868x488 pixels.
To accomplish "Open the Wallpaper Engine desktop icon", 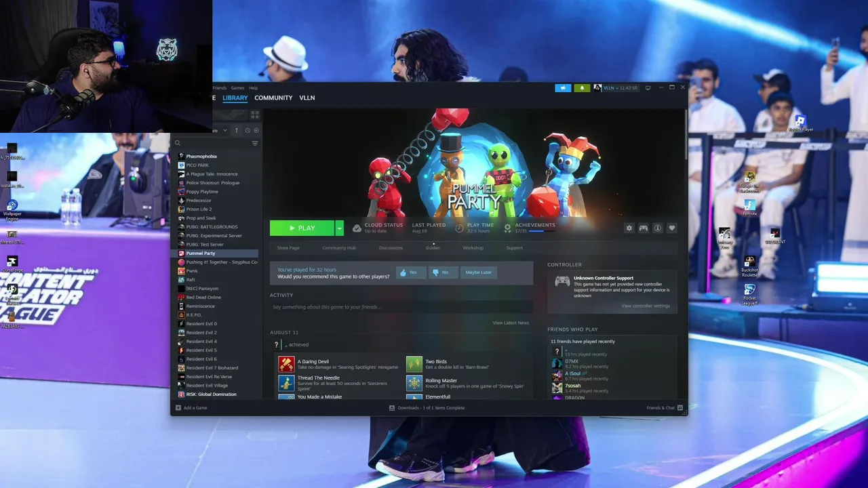I will tap(12, 209).
